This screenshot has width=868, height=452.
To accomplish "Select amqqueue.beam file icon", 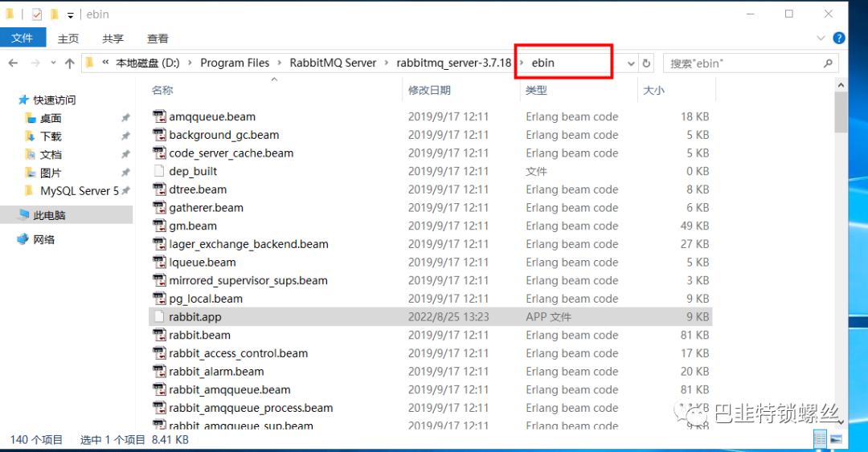I will pyautogui.click(x=159, y=116).
